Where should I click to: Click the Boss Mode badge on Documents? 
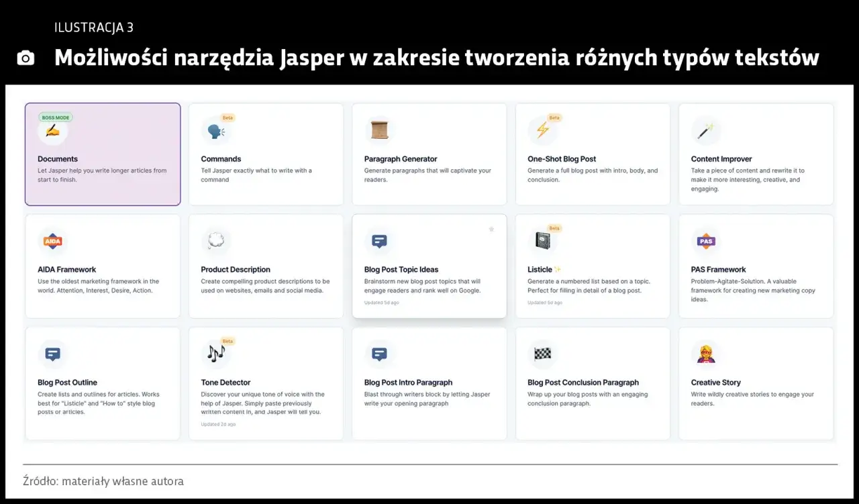[x=56, y=117]
